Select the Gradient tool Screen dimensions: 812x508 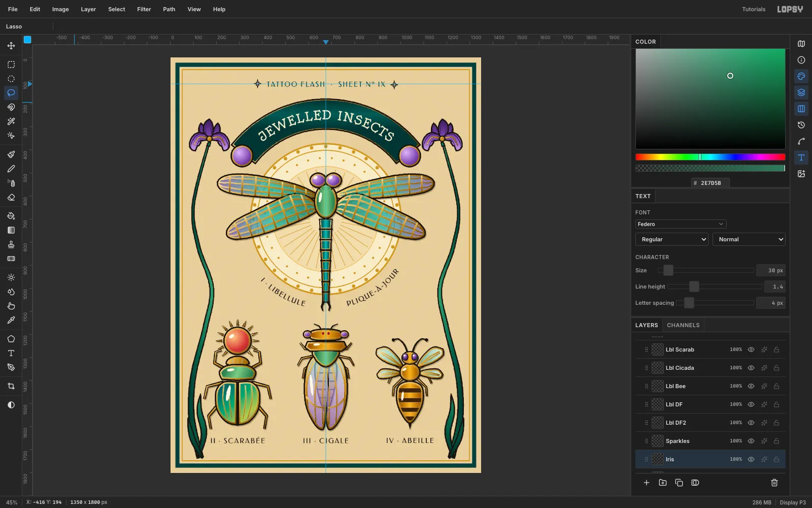tap(11, 230)
